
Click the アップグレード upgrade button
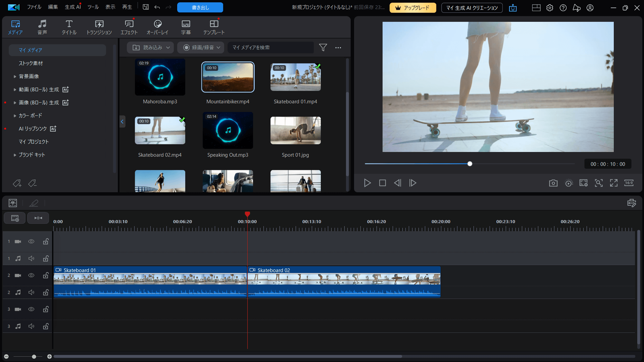click(412, 8)
